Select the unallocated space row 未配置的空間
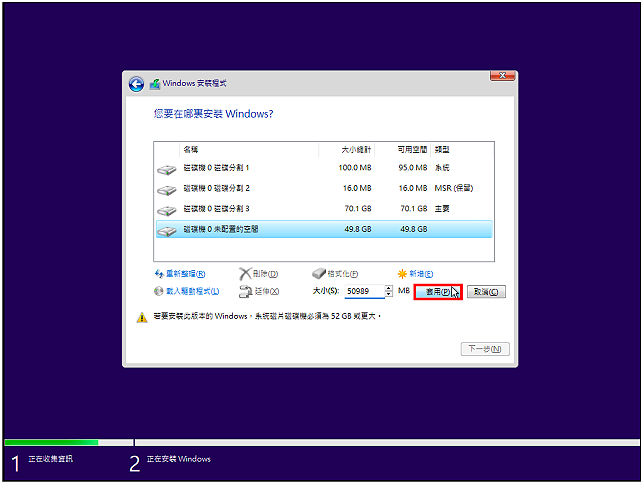 point(324,229)
